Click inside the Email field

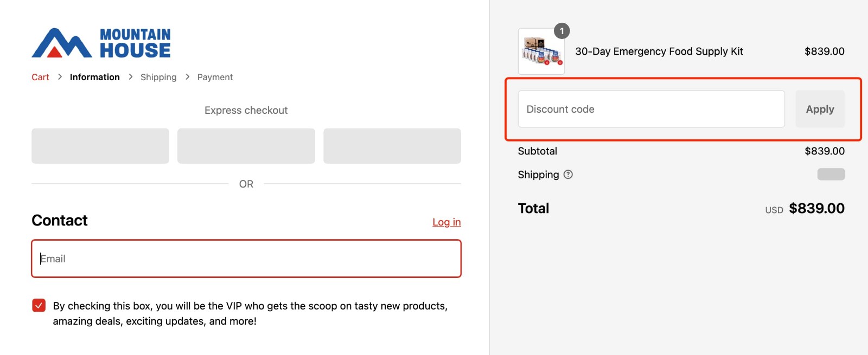(x=246, y=259)
